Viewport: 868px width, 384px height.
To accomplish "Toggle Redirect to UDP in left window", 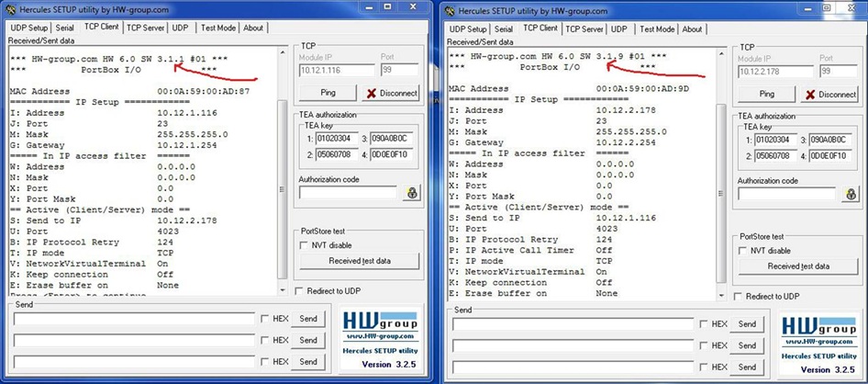I will click(x=299, y=291).
